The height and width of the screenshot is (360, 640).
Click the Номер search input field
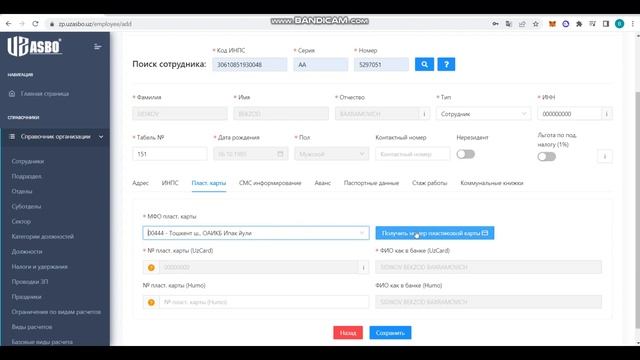pos(381,64)
